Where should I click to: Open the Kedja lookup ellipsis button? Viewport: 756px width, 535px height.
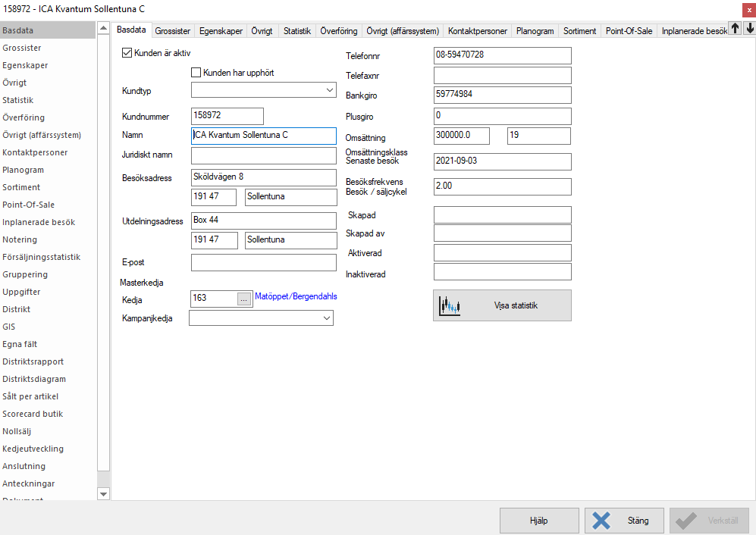pyautogui.click(x=244, y=299)
